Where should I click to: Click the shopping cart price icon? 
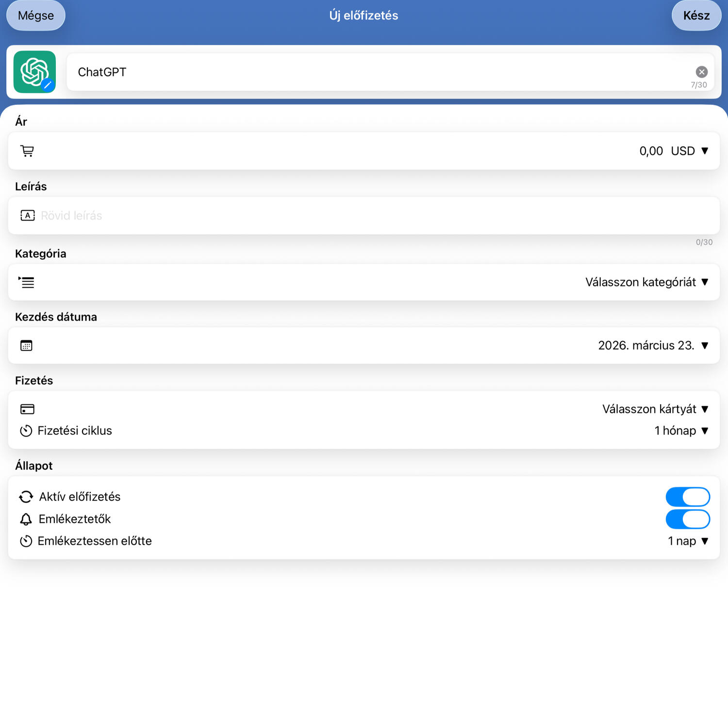click(x=27, y=151)
